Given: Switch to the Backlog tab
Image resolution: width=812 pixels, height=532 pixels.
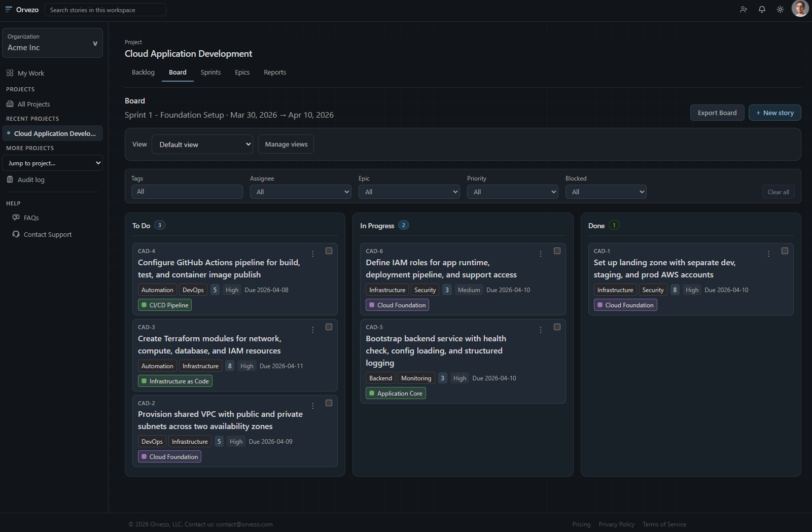Looking at the screenshot, I should pyautogui.click(x=143, y=73).
